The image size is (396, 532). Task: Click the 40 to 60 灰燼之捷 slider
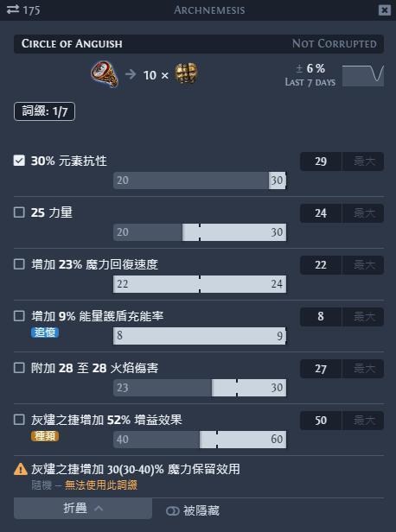point(200,440)
